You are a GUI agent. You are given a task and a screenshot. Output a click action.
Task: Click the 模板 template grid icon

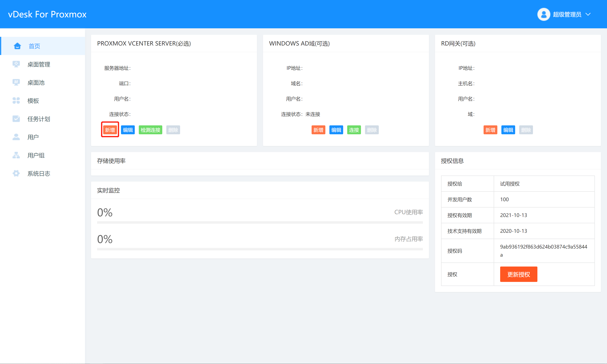click(16, 101)
